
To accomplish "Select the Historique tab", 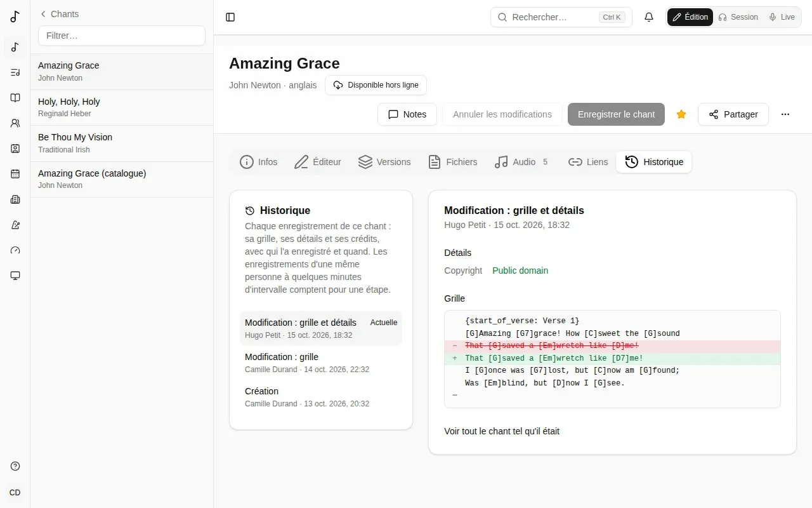I will pyautogui.click(x=654, y=162).
